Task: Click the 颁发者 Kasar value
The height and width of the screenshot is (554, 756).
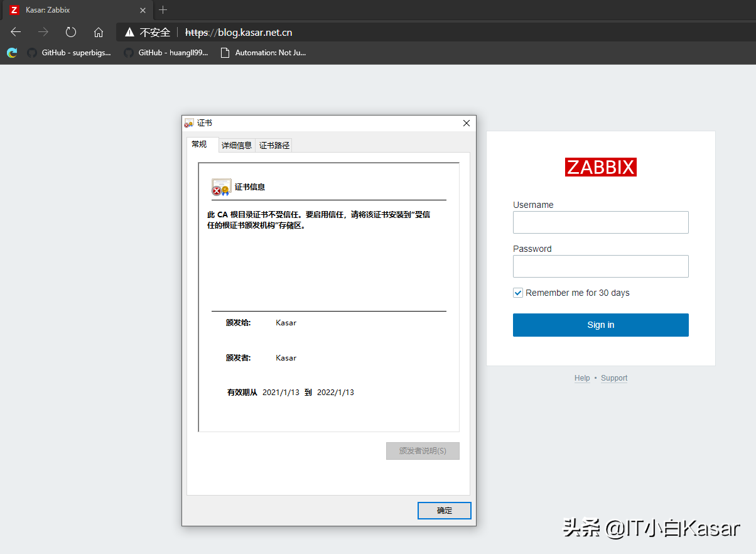Action: (286, 358)
